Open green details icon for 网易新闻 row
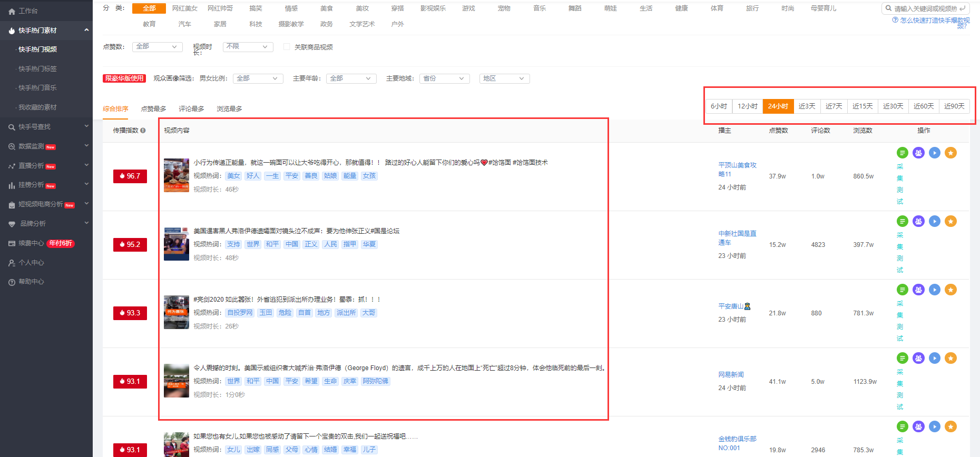The width and height of the screenshot is (980, 457). coord(903,358)
